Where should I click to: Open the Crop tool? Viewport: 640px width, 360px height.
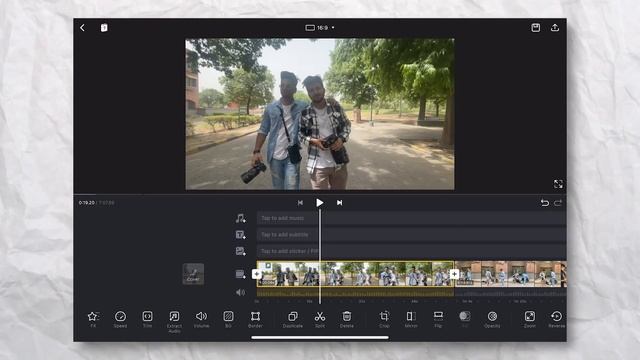(x=384, y=319)
